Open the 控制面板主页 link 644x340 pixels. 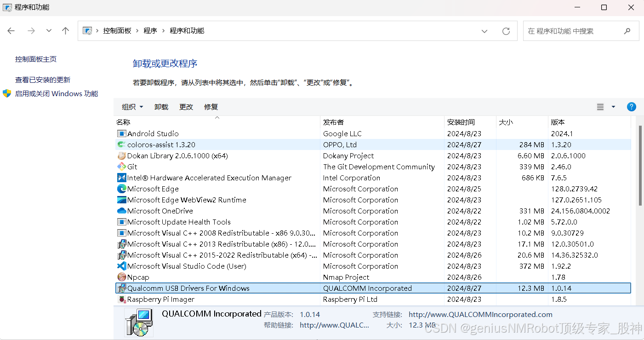click(36, 59)
